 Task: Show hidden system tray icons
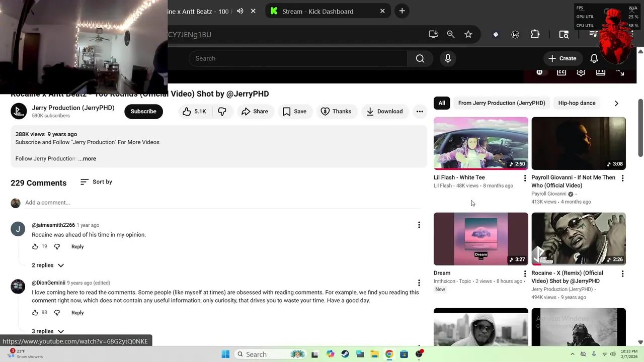(572, 354)
